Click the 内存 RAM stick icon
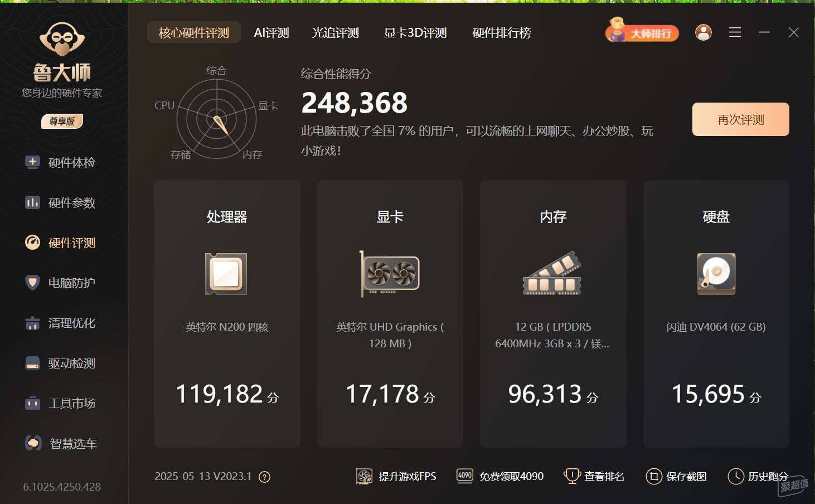 [552, 273]
